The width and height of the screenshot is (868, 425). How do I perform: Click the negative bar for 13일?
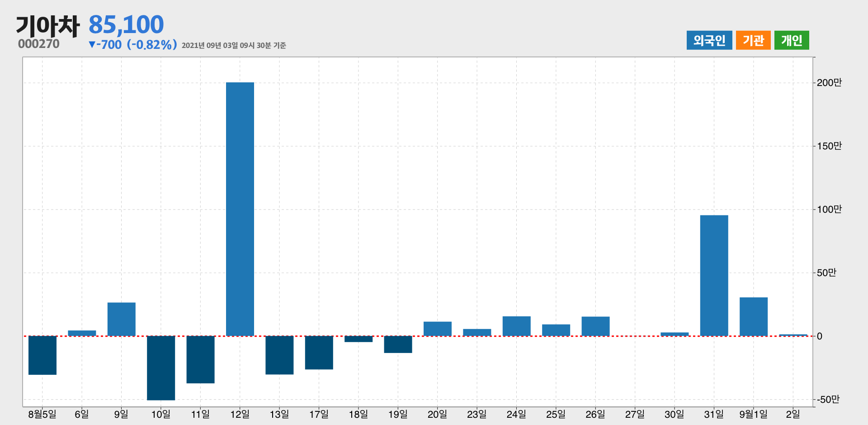(x=279, y=355)
